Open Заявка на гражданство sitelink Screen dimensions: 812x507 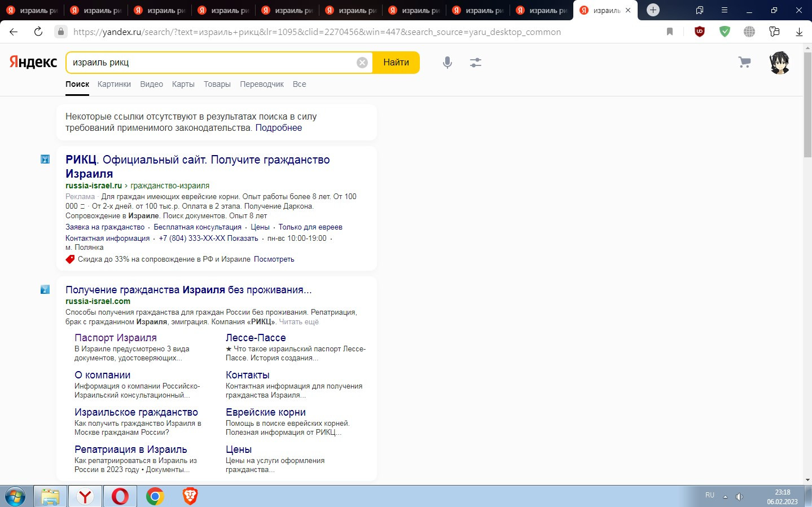click(105, 227)
